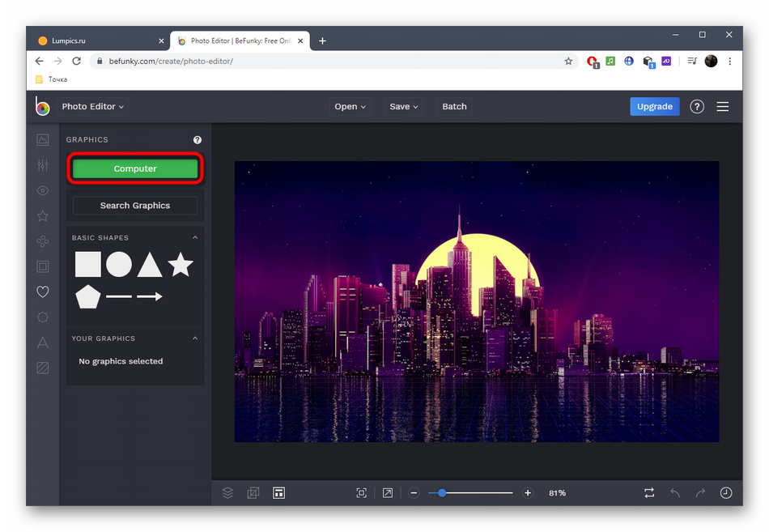Click the fit to screen icon

pyautogui.click(x=362, y=492)
